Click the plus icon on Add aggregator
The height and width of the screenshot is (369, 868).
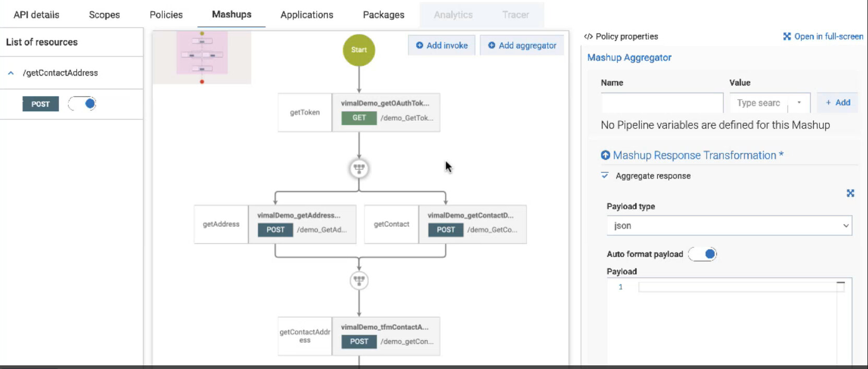(491, 45)
